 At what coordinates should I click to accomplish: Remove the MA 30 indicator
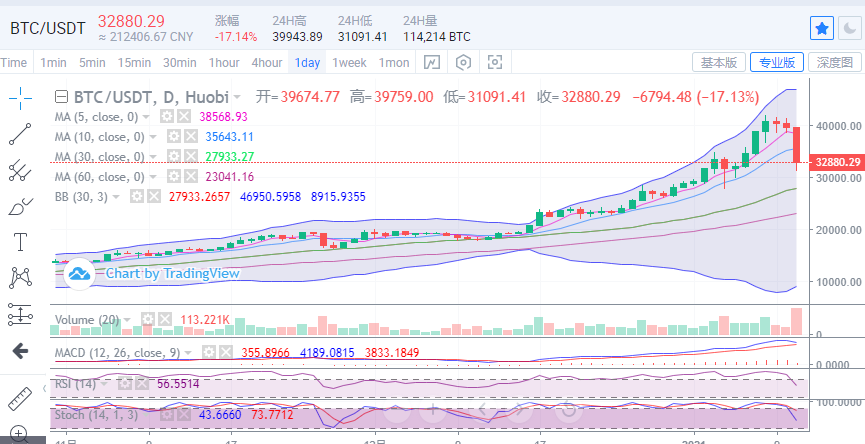[190, 157]
